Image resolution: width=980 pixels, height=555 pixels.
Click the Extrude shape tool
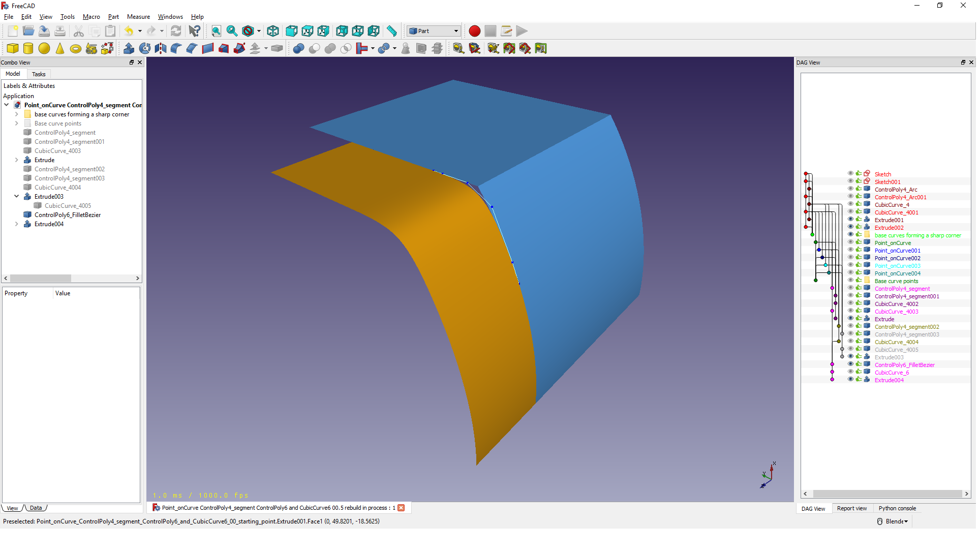pyautogui.click(x=129, y=49)
